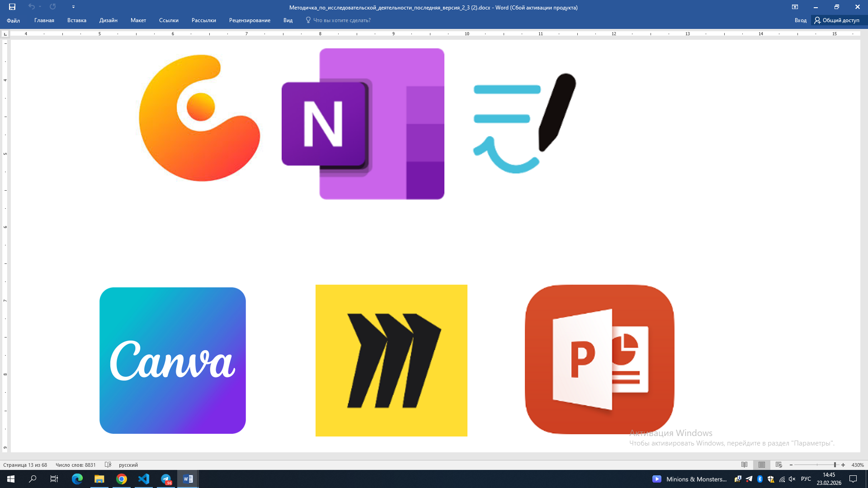Switch to the Рецензирование tab

[250, 20]
